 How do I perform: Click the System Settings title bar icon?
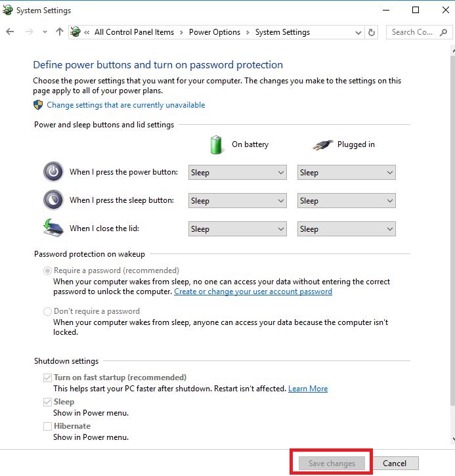[x=7, y=10]
